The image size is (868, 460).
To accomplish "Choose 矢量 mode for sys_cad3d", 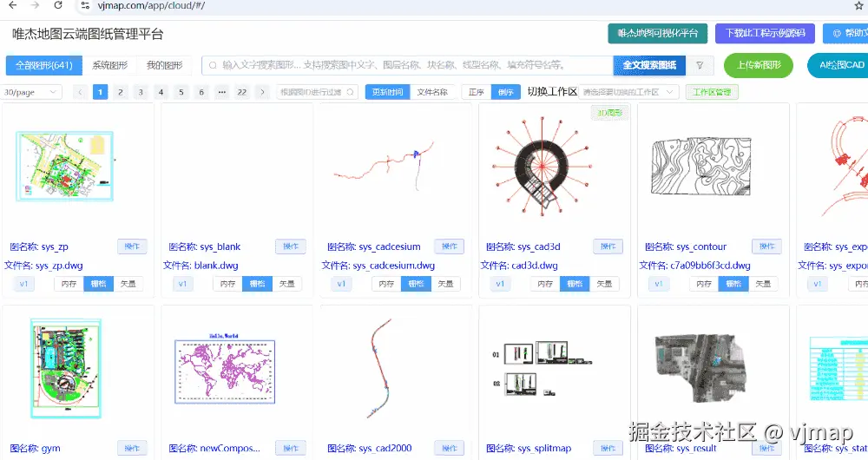I will pyautogui.click(x=604, y=284).
